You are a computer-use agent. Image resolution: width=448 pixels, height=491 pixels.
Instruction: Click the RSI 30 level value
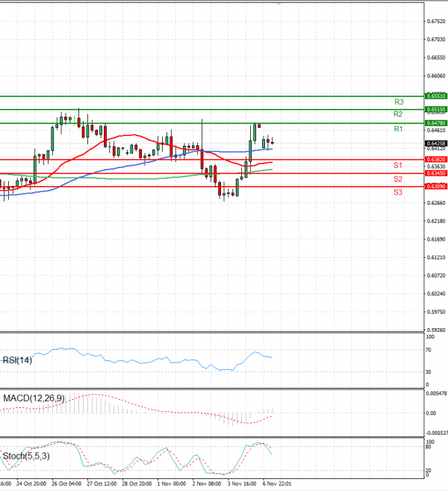pos(429,371)
